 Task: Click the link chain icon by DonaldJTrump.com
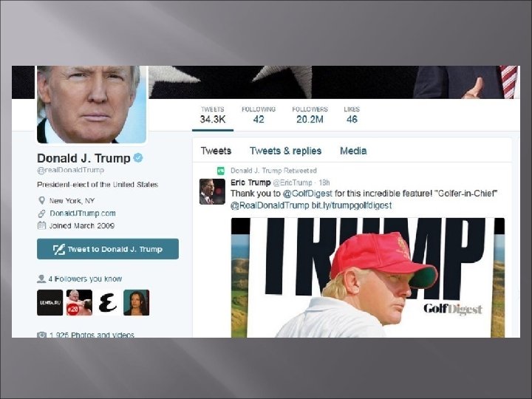[x=41, y=214]
